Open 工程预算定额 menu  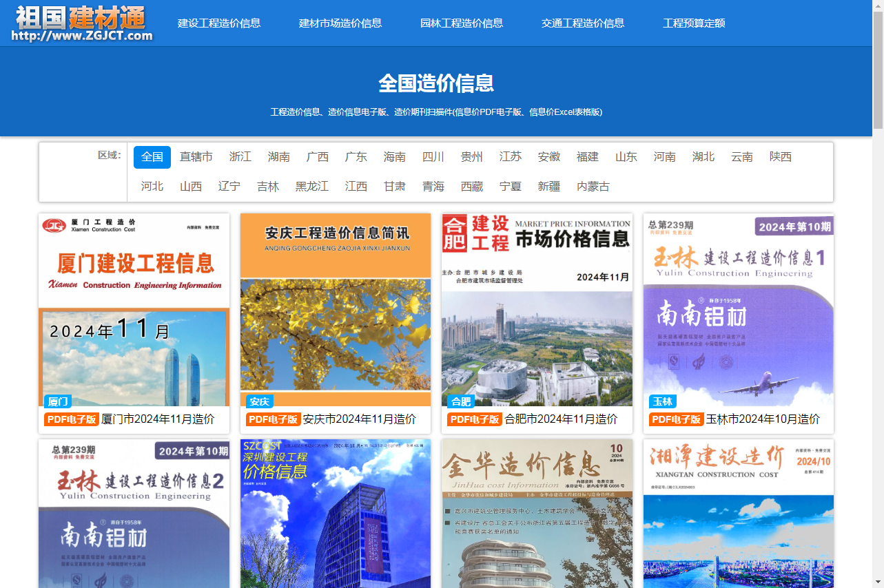click(694, 23)
